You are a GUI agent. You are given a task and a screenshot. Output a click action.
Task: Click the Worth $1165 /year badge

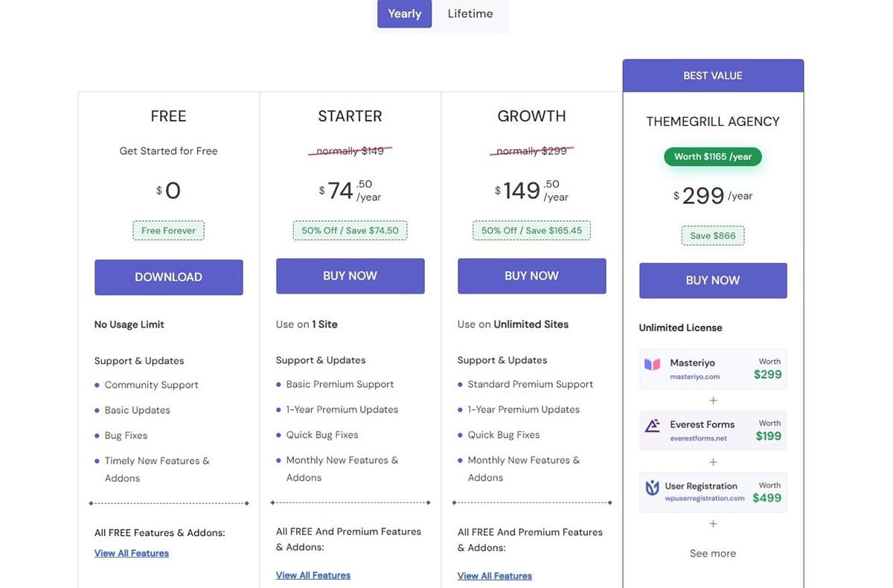click(x=713, y=157)
